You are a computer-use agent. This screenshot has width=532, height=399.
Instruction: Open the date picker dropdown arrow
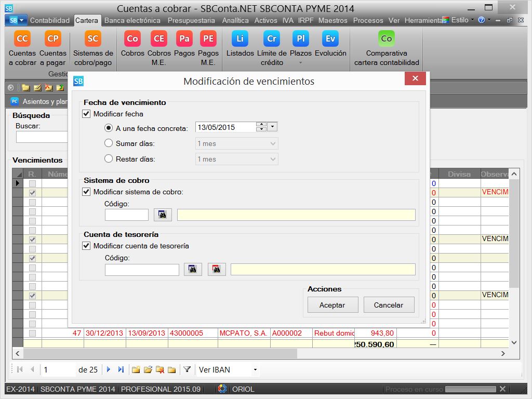click(x=273, y=127)
